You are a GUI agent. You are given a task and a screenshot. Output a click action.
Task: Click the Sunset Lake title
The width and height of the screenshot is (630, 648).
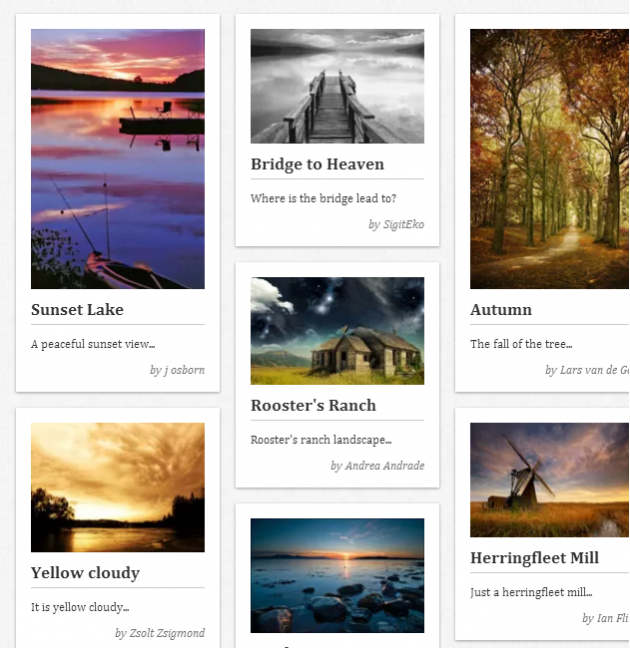pos(77,310)
